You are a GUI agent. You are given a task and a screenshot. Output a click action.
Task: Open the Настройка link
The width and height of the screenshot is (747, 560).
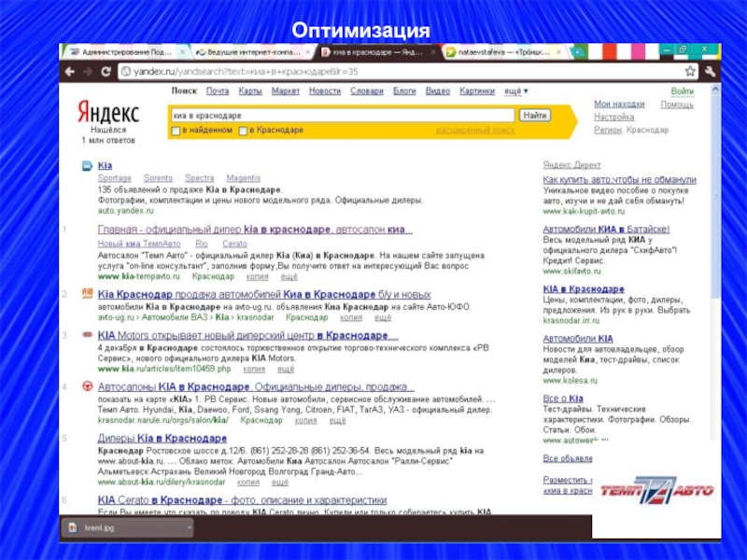coord(613,117)
